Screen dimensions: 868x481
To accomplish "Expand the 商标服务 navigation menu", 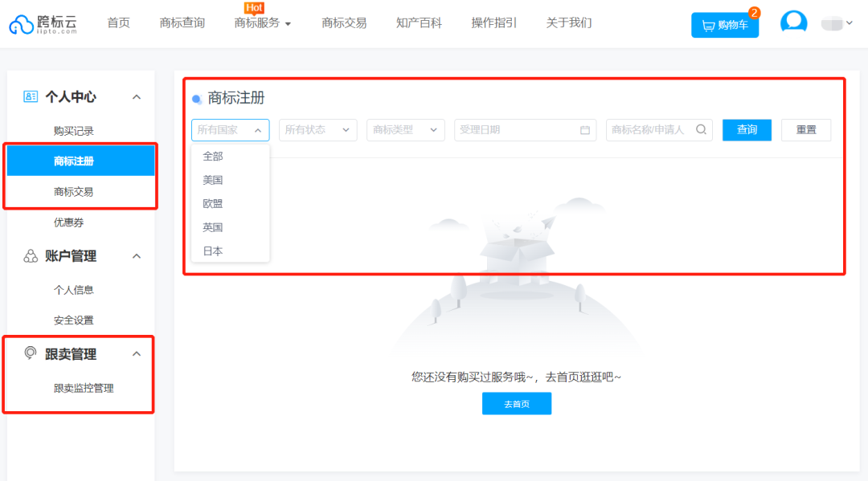I will [x=263, y=23].
